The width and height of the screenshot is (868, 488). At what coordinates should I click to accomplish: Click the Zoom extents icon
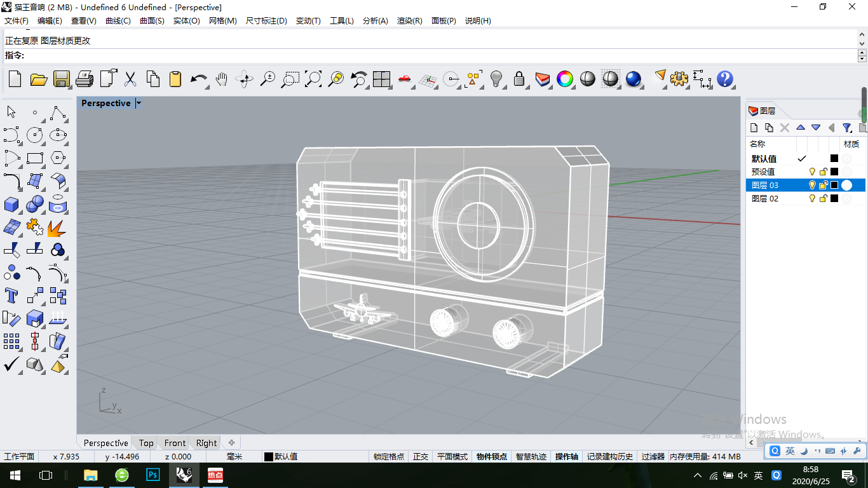(x=313, y=79)
